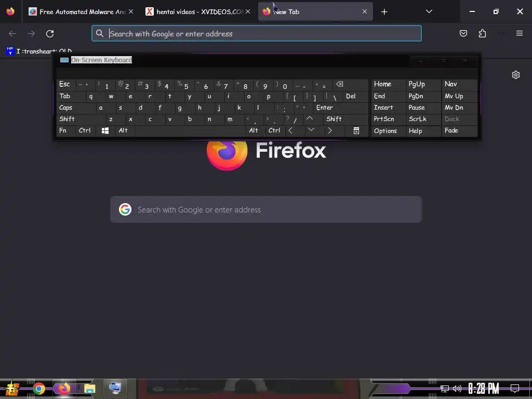Toggle right Shift on On-Screen Keyboard
Screen dimensions: 532x399
pos(345,119)
